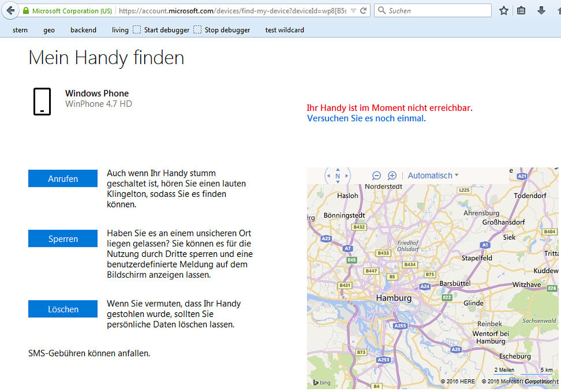Click Stapelfeld on the map

tap(477, 258)
